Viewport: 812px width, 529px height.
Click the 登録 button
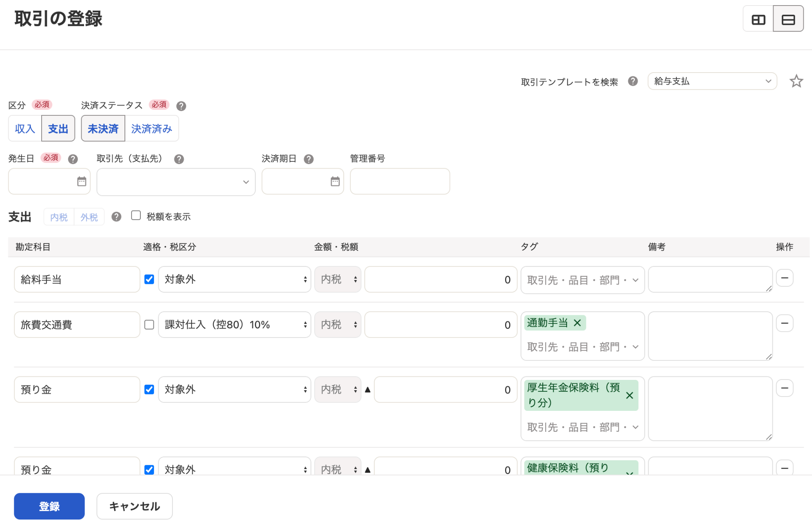coord(49,506)
